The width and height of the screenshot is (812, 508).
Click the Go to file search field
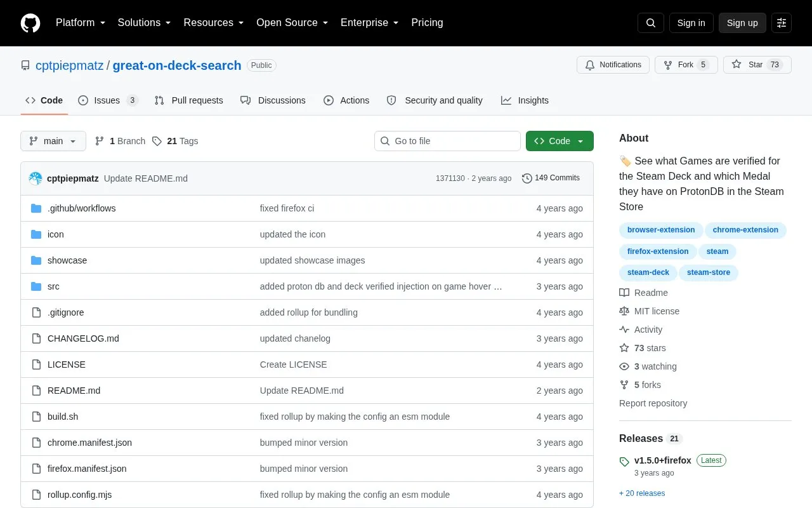pyautogui.click(x=447, y=141)
